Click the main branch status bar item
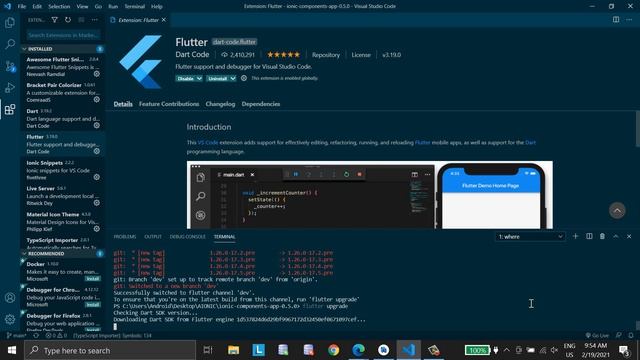 pos(17,336)
